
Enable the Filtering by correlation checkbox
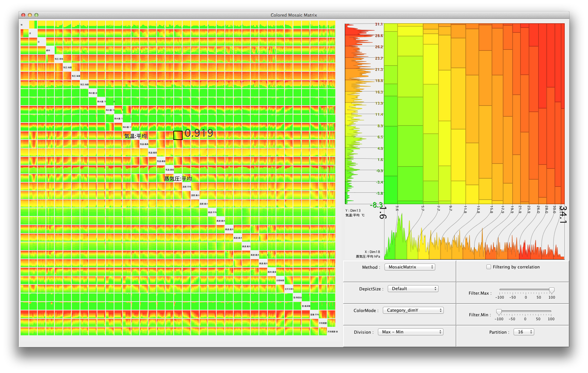pyautogui.click(x=489, y=267)
